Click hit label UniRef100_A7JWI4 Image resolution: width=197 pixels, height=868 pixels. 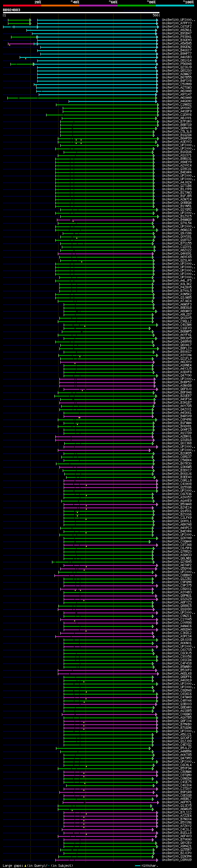177,301
